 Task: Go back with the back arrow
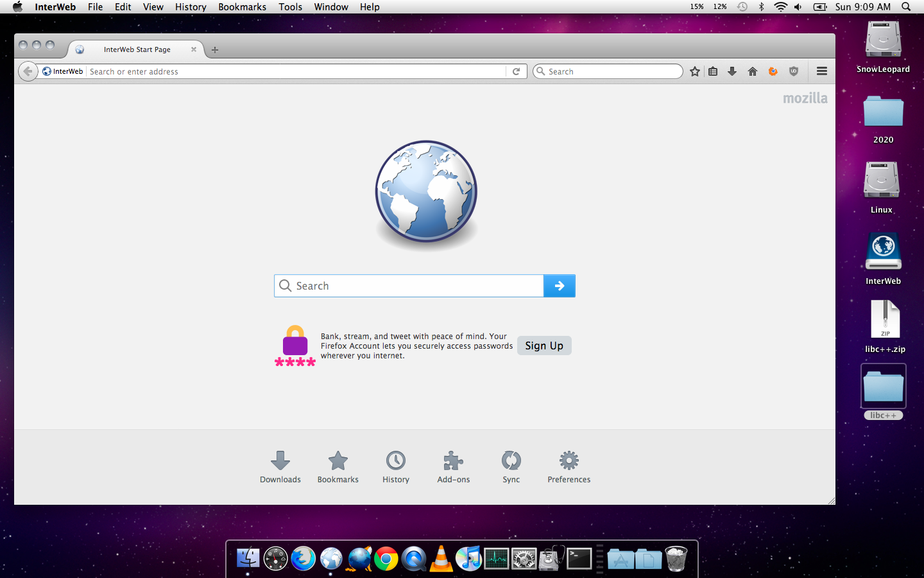point(28,71)
